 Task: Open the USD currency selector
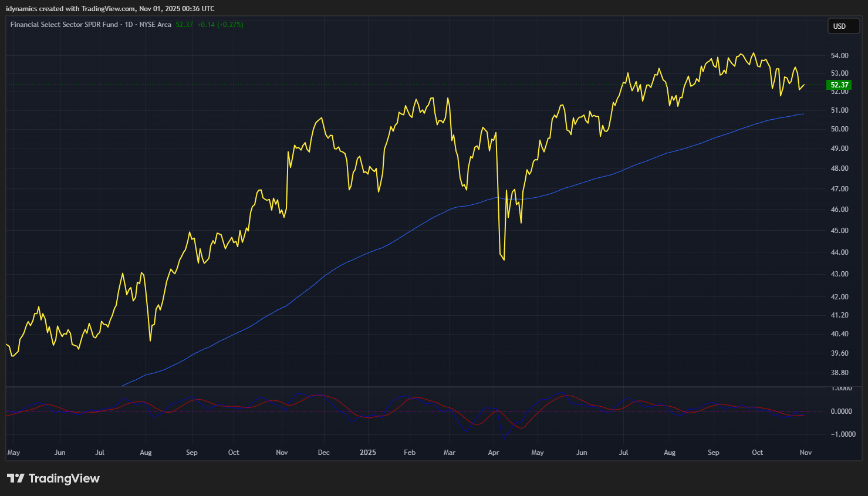tap(843, 26)
